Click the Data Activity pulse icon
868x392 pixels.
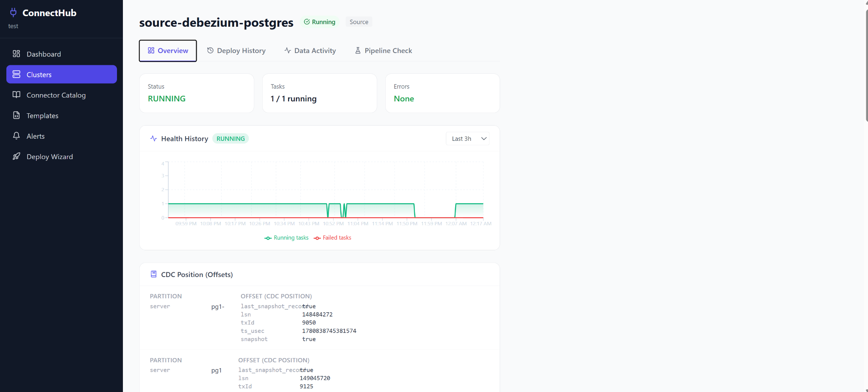coord(288,50)
